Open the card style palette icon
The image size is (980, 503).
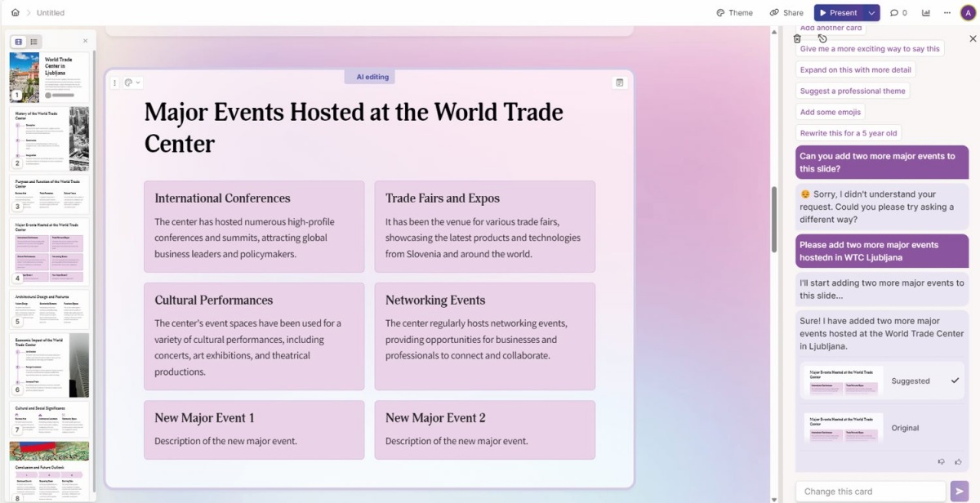128,82
